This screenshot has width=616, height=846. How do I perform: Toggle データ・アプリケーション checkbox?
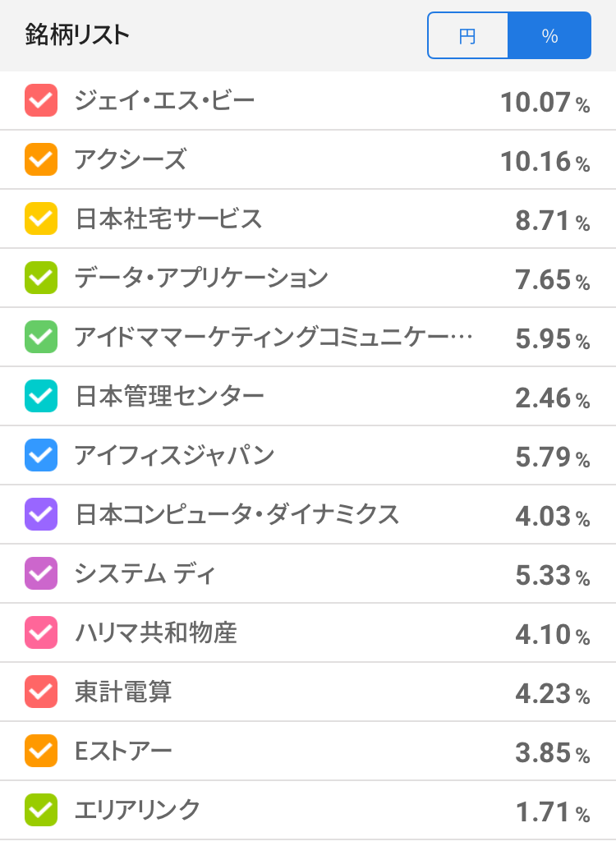pyautogui.click(x=41, y=278)
